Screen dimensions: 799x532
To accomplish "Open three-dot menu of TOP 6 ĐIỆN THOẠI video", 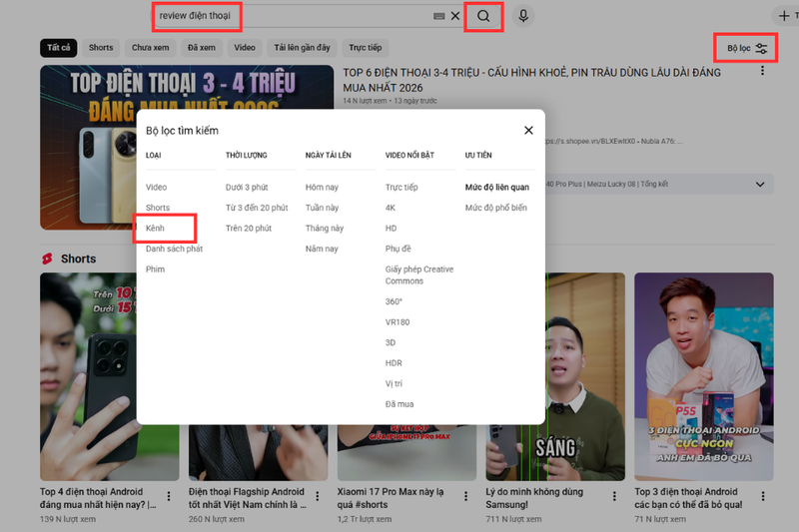I will tap(762, 71).
